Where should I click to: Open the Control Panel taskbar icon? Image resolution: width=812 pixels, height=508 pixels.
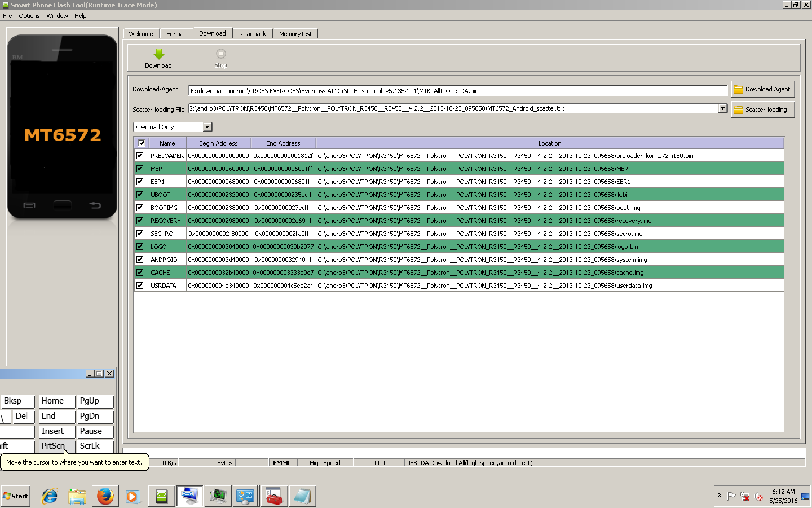click(245, 496)
